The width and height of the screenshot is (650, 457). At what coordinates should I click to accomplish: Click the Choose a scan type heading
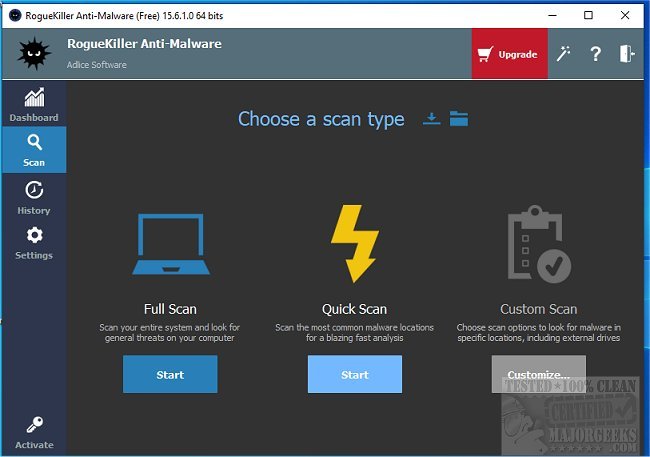[321, 119]
